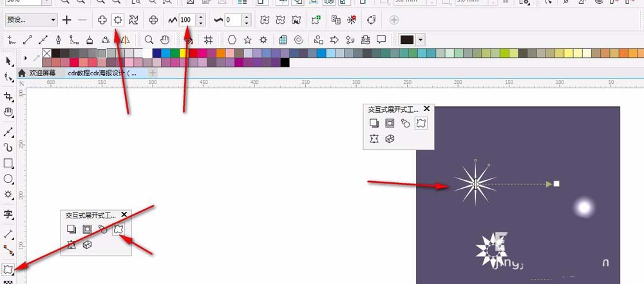Select the Ellipse tool in toolbox
The image size is (644, 284).
tap(8, 179)
